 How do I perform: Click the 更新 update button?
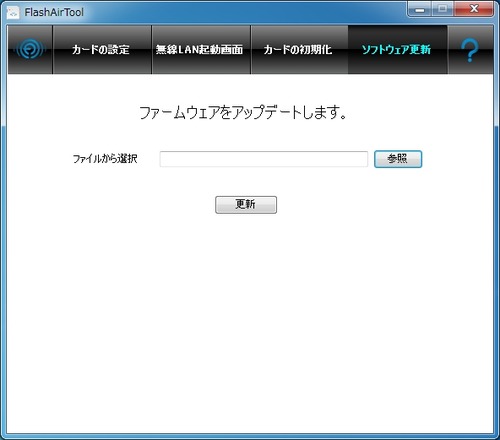click(x=246, y=204)
